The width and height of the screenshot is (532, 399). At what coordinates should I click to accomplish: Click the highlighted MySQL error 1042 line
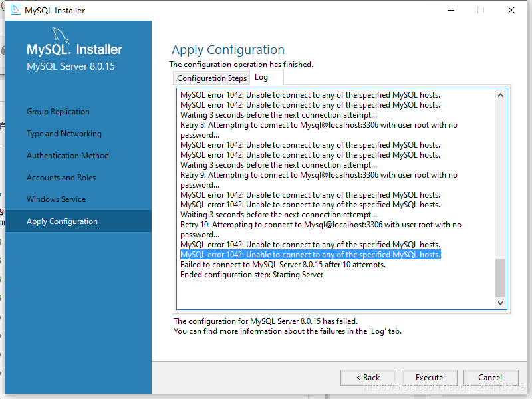coord(310,255)
